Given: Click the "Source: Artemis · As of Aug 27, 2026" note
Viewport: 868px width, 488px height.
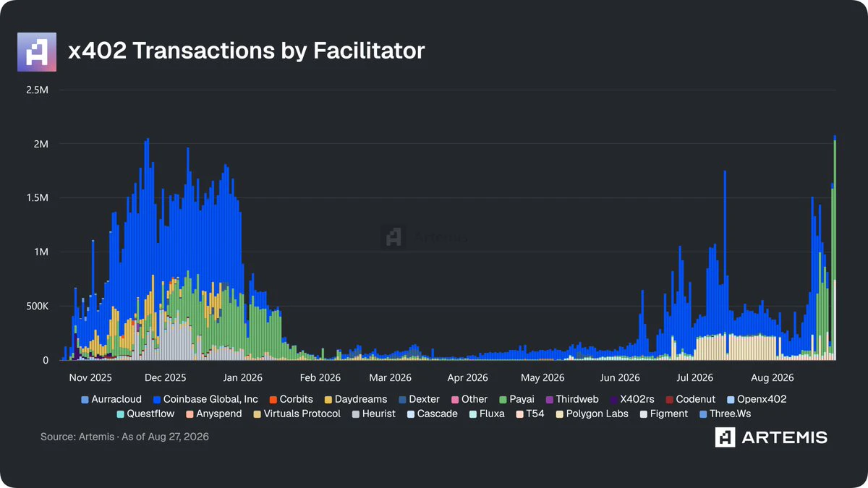Looking at the screenshot, I should pyautogui.click(x=124, y=437).
